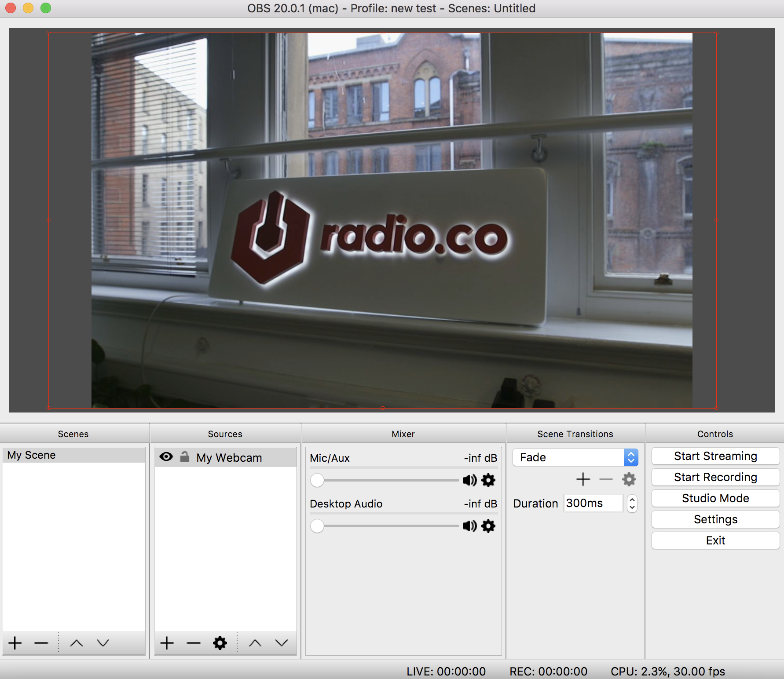Click the CPU usage status text
784x679 pixels.
coord(668,672)
